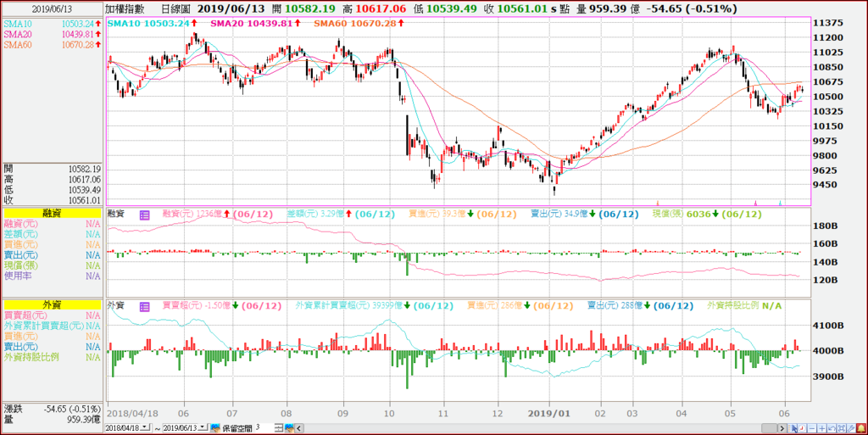Screen dimensions: 868x435
Task: Click 差額(元) row in left panel
Action: (x=52, y=234)
